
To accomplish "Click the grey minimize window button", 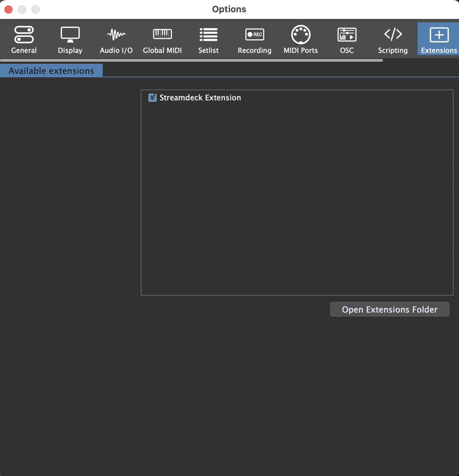I will [22, 9].
